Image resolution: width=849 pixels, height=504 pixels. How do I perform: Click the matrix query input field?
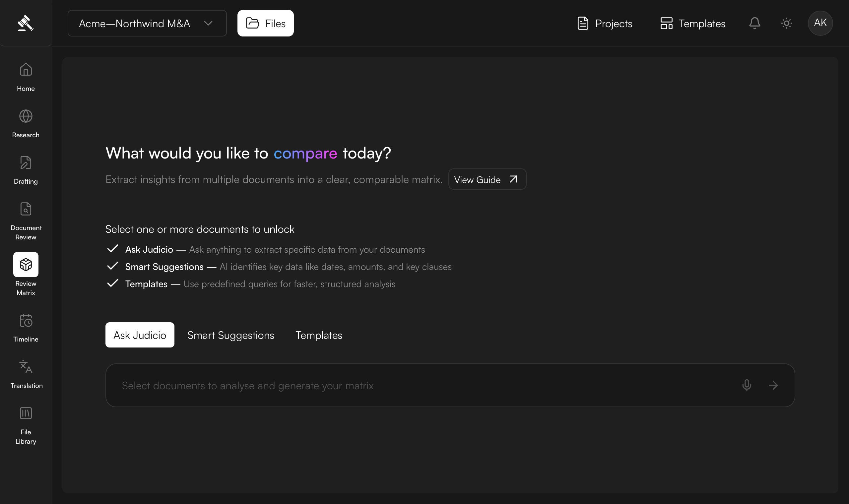[x=450, y=385]
